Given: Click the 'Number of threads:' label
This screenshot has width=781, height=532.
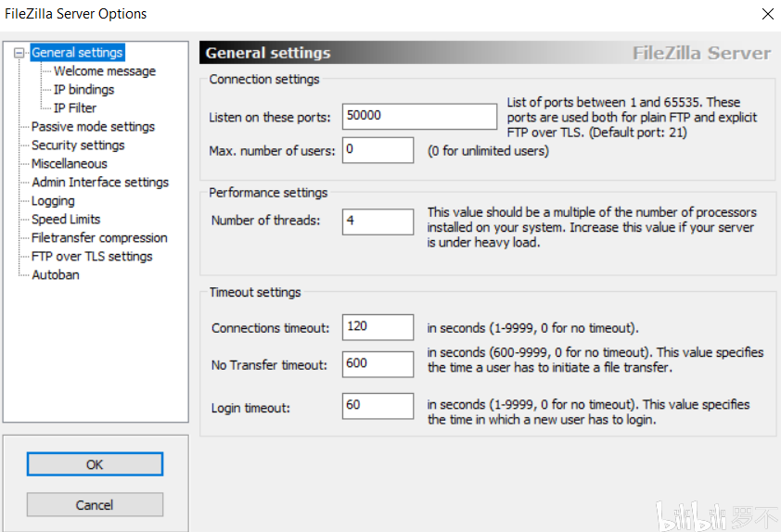Looking at the screenshot, I should coord(265,220).
